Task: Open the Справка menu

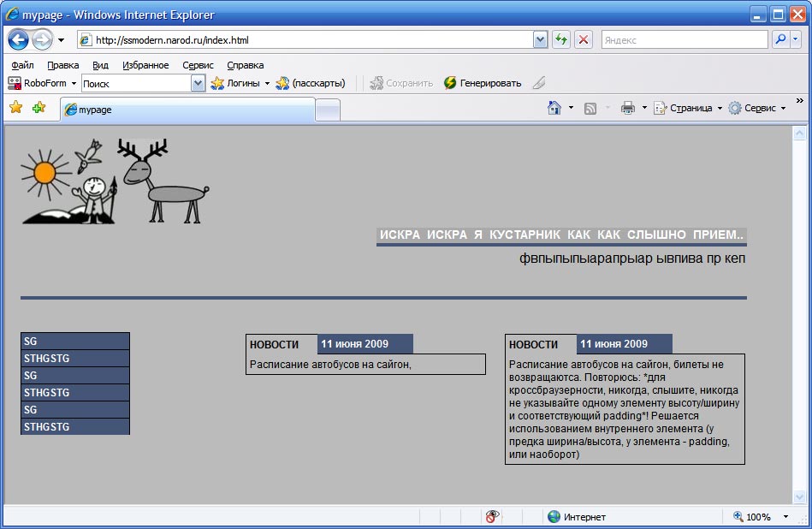Action: [x=246, y=65]
